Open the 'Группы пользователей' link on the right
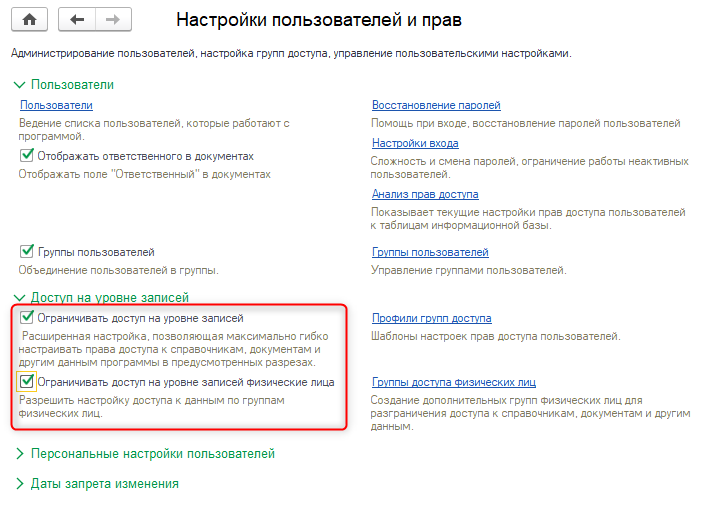The width and height of the screenshot is (722, 506). pos(430,252)
